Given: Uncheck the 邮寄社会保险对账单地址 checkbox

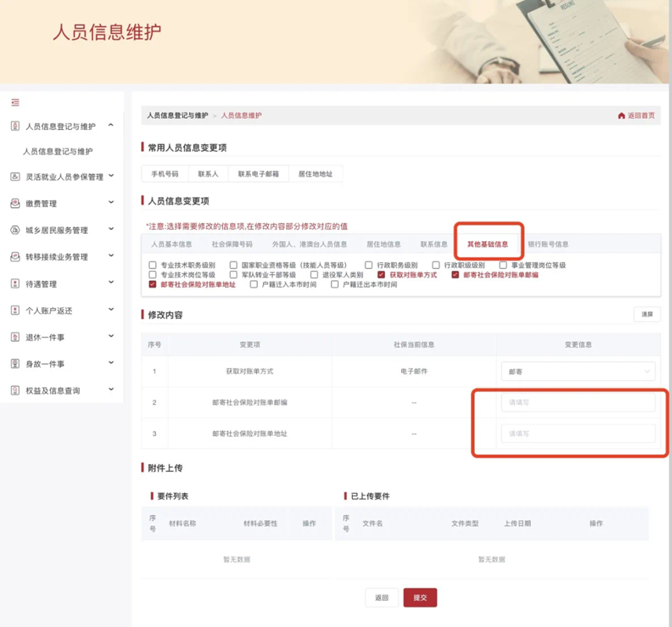Looking at the screenshot, I should pyautogui.click(x=153, y=284).
